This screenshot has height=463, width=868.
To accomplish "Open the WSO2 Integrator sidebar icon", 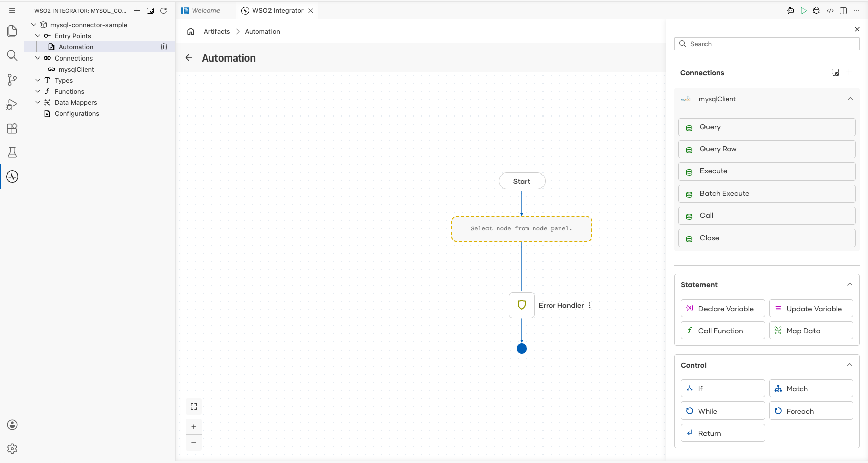I will (12, 177).
